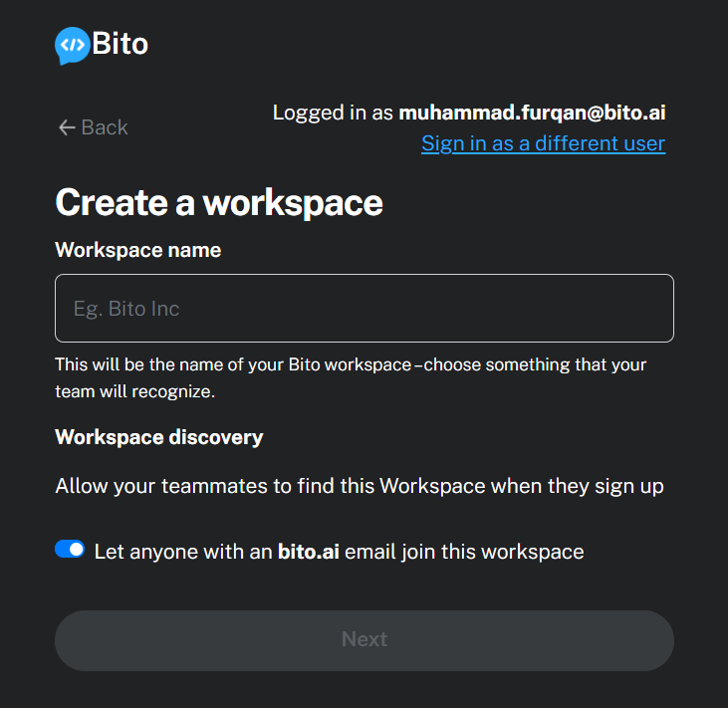
Task: Click 'Let anyone with an bito.ai email' label
Action: pyautogui.click(x=339, y=552)
